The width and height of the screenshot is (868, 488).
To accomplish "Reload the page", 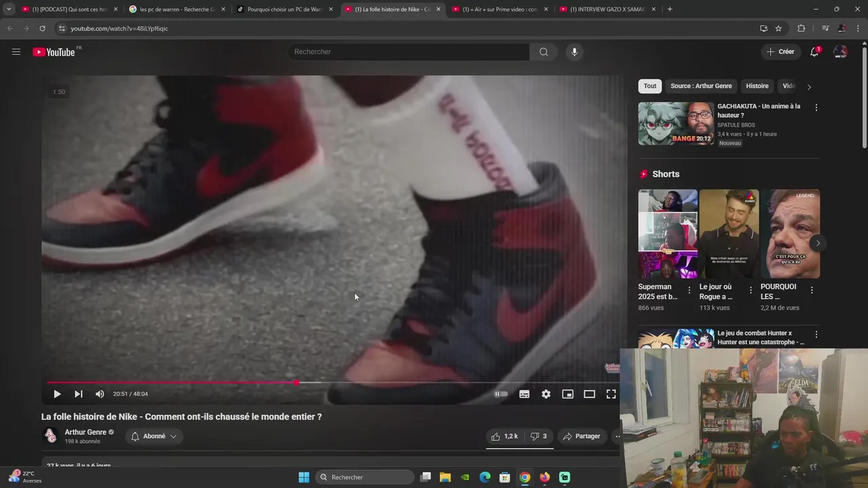I will click(42, 28).
